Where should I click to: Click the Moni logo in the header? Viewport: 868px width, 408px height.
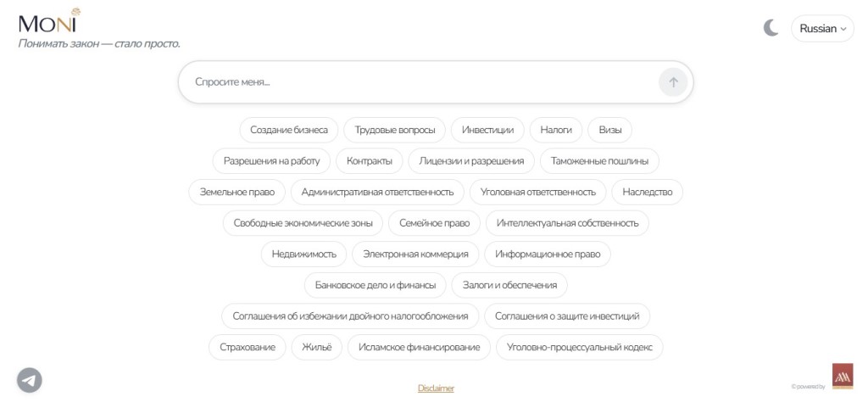pos(49,21)
